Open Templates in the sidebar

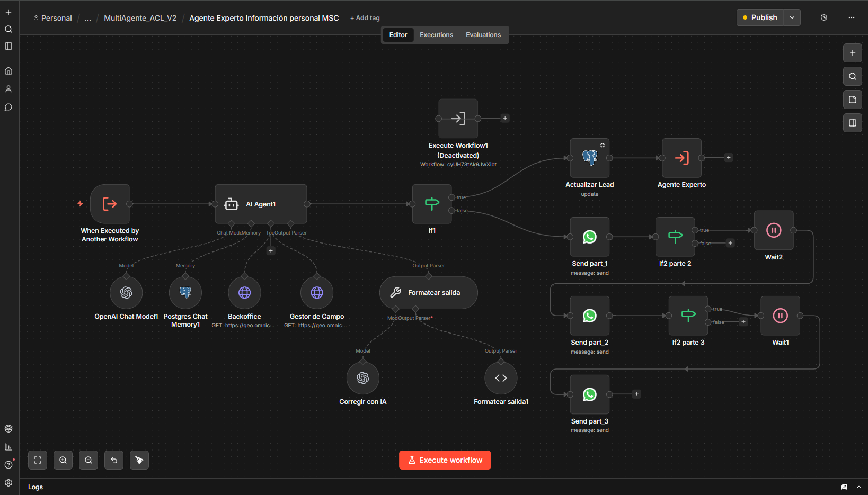[x=8, y=429]
